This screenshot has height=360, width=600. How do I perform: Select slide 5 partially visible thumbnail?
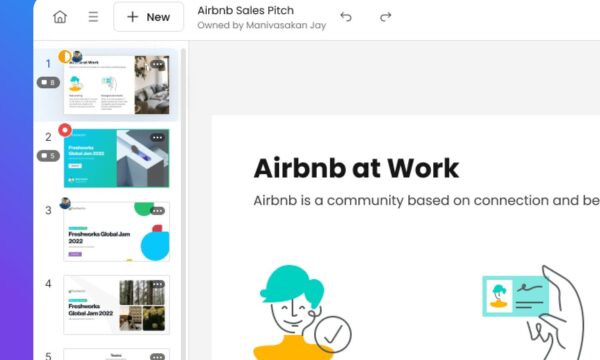116,354
